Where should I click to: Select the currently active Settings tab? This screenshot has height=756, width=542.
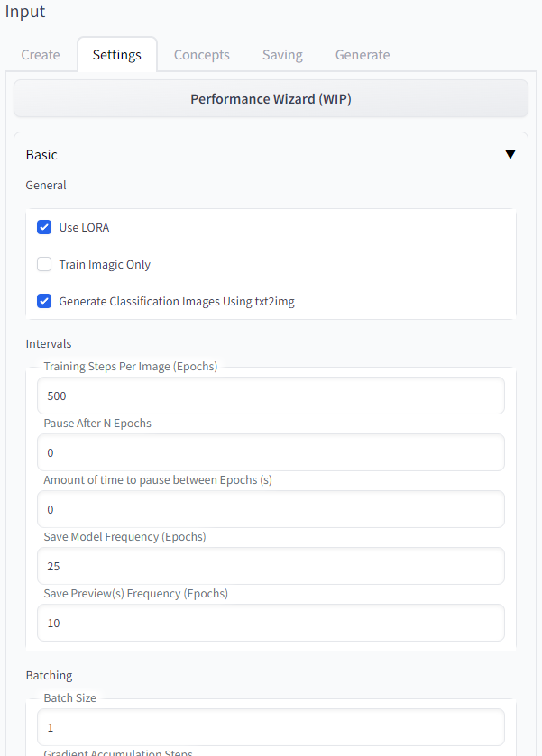116,55
